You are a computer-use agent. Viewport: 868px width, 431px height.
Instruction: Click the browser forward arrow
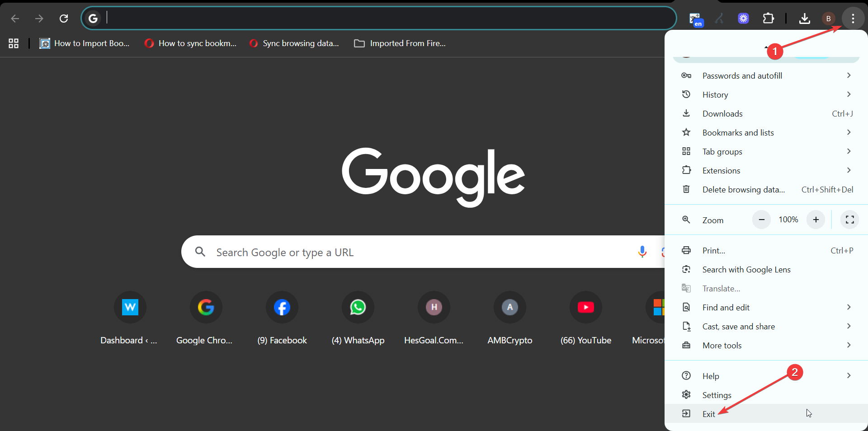click(39, 19)
